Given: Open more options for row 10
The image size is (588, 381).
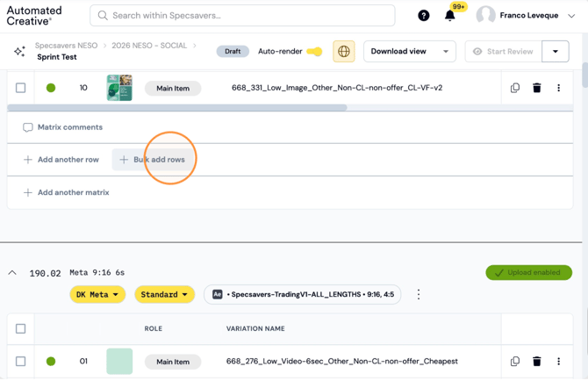Looking at the screenshot, I should [x=558, y=88].
